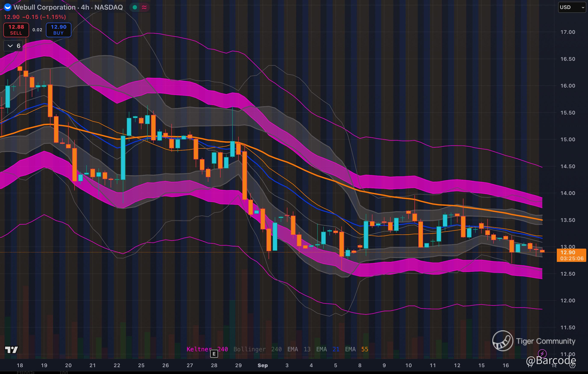588x374 pixels.
Task: Click the Webull Corporation symbol title
Action: pyautogui.click(x=44, y=7)
